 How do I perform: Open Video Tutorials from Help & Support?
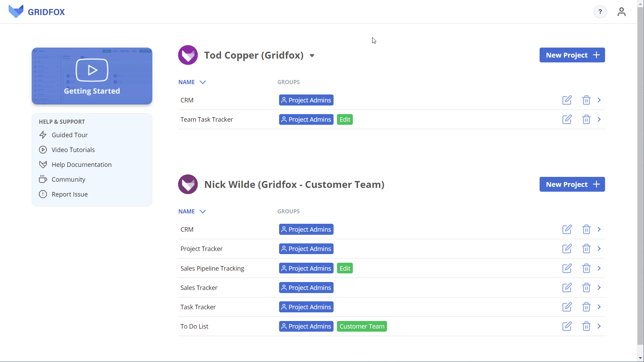point(73,150)
